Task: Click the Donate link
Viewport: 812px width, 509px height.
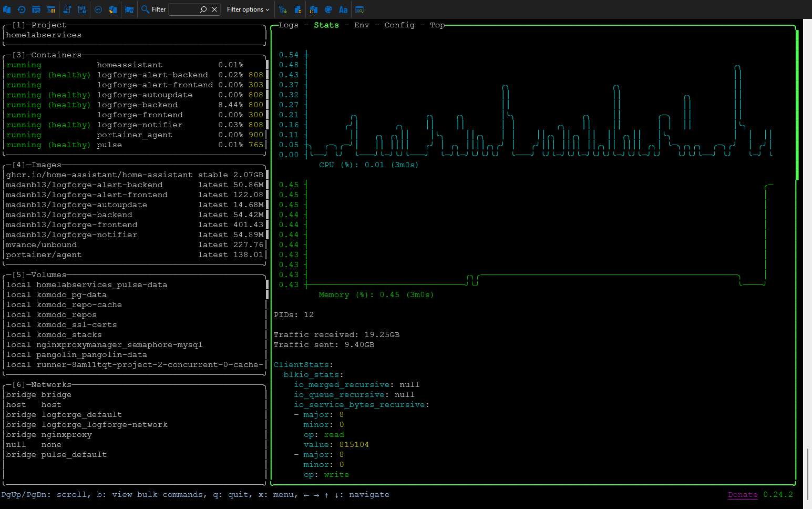Action: point(743,494)
